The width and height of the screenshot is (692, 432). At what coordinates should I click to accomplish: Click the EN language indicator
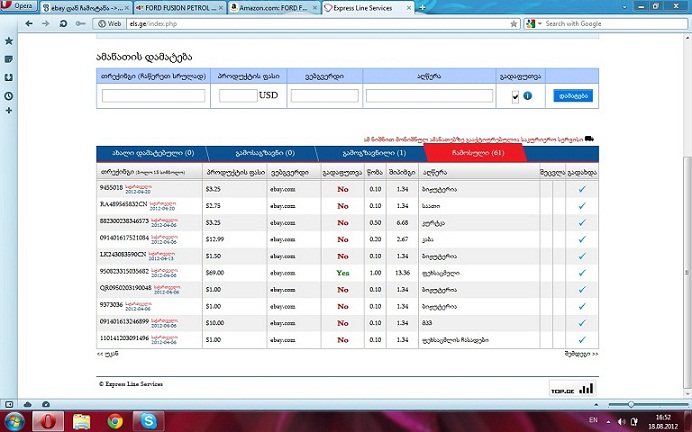tap(593, 420)
